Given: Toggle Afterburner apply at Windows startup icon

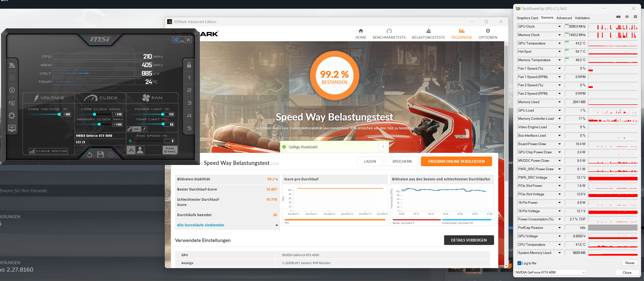Looking at the screenshot, I should 176,40.
